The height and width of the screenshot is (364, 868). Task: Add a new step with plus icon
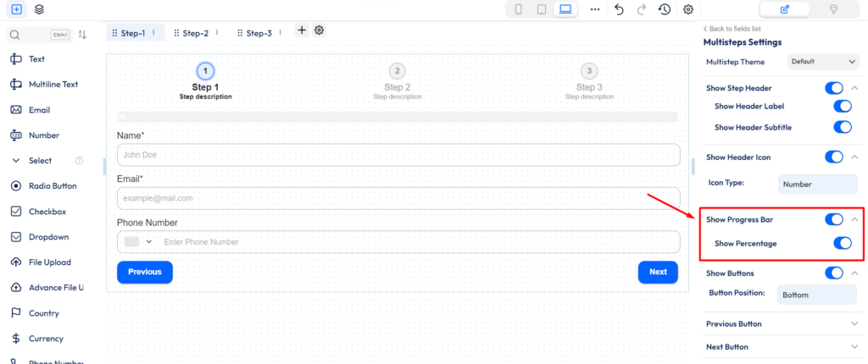coord(302,30)
